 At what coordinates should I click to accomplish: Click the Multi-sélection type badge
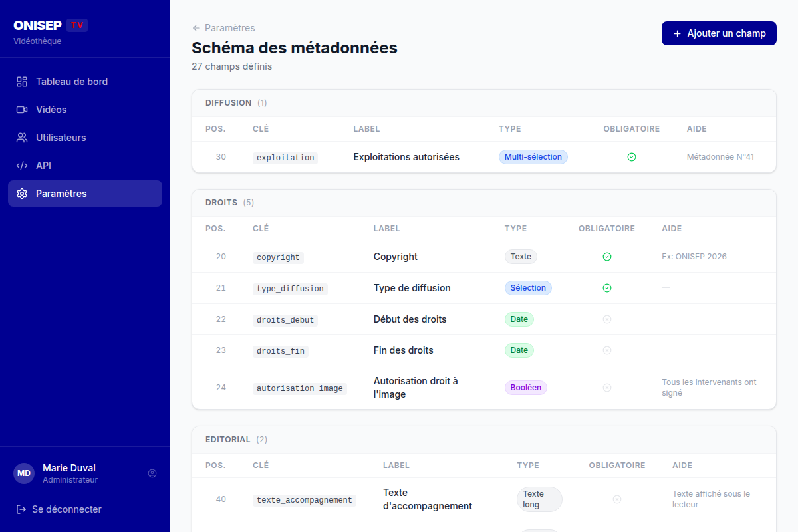pyautogui.click(x=533, y=157)
